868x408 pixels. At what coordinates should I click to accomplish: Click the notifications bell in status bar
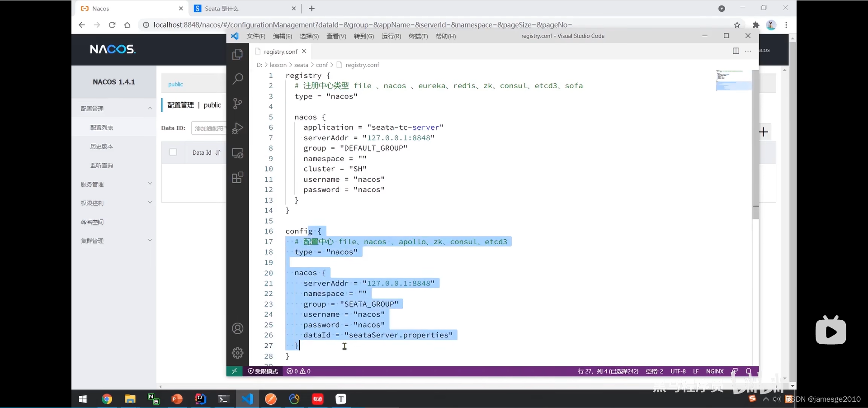point(749,371)
